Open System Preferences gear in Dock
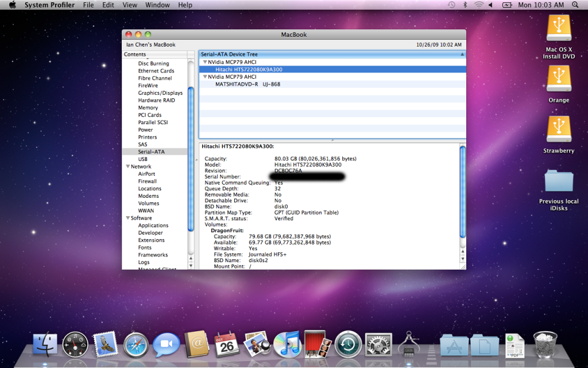Viewport: 588px width, 368px height. (378, 344)
